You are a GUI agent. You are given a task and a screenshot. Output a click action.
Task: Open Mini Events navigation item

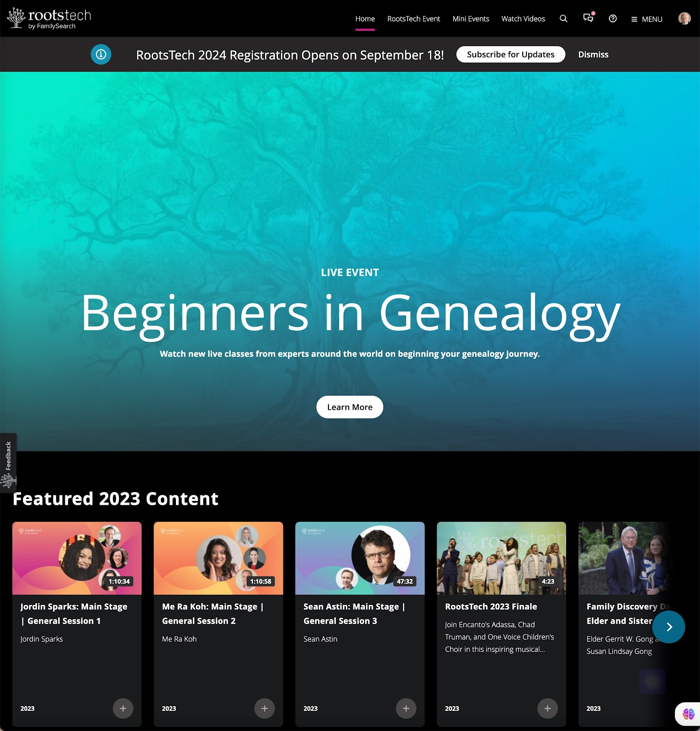click(471, 19)
